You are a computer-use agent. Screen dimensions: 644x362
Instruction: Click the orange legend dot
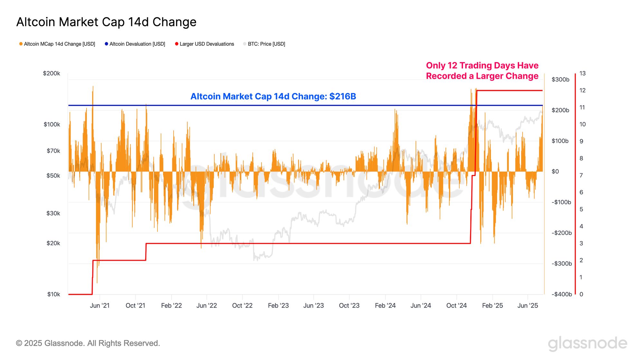pos(21,44)
